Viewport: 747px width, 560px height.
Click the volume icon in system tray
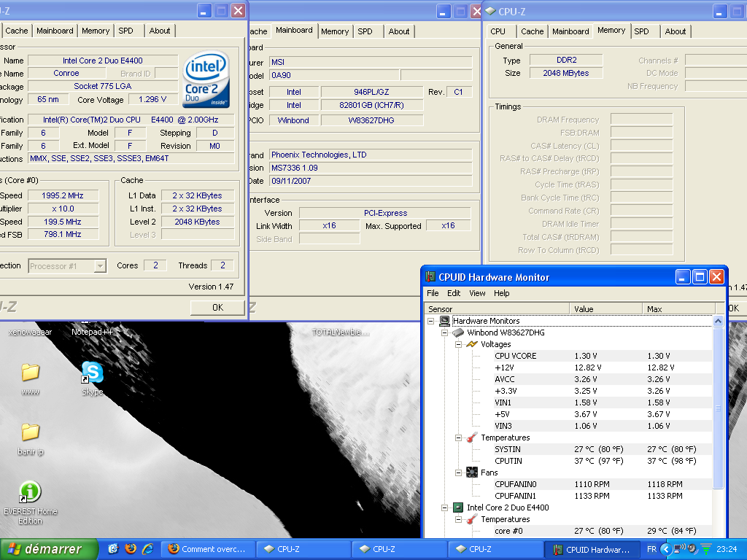[693, 549]
